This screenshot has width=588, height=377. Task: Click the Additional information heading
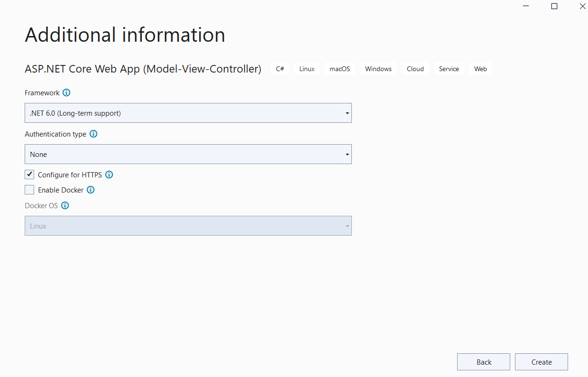[x=125, y=35]
